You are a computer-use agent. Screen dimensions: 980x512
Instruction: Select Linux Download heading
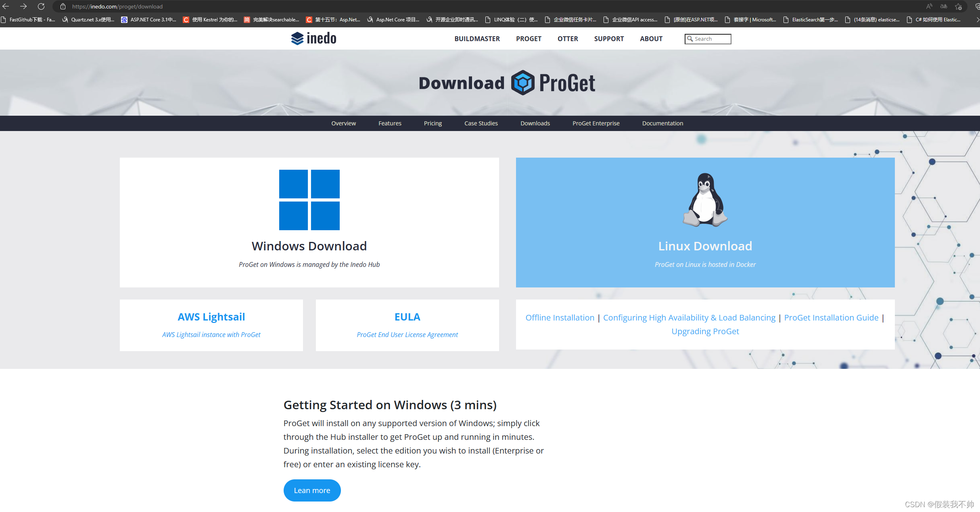tap(705, 246)
